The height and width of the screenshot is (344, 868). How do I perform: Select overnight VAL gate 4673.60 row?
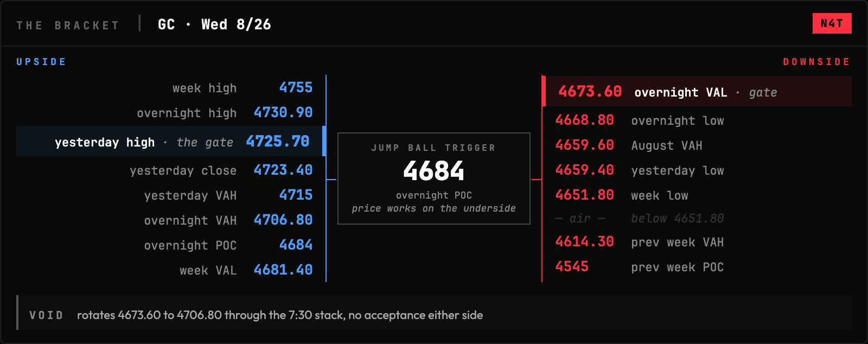[x=697, y=91]
